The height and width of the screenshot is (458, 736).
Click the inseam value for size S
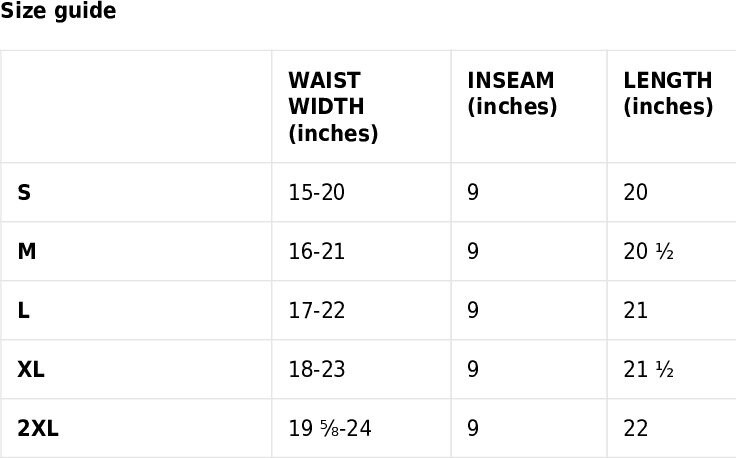pyautogui.click(x=529, y=192)
